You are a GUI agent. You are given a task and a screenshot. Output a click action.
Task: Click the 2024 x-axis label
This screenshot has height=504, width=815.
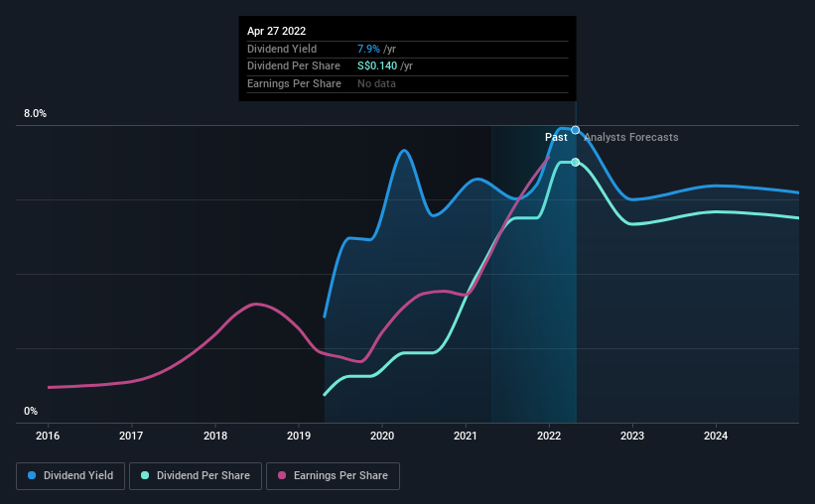click(716, 436)
